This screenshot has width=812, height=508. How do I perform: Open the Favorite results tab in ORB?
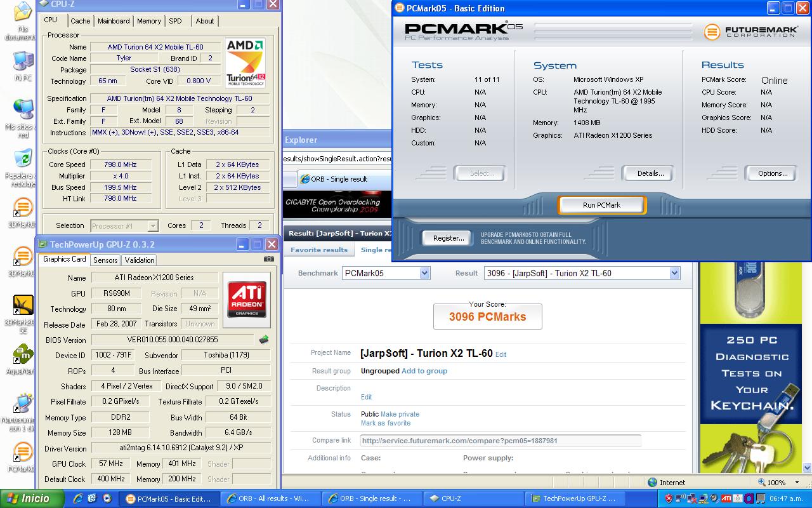click(x=319, y=250)
